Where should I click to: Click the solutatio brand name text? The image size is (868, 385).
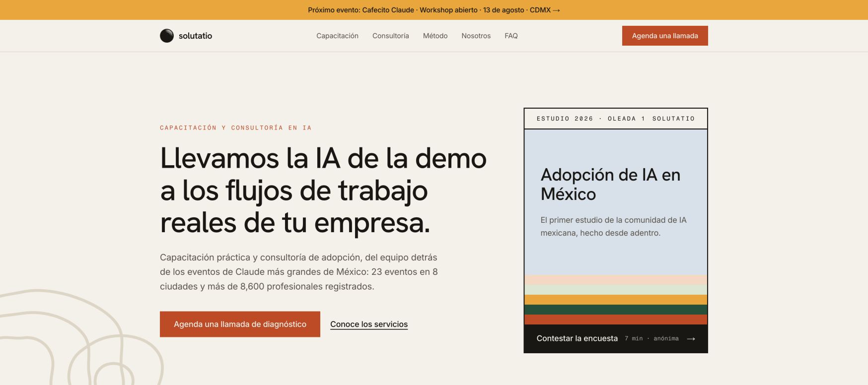[195, 36]
